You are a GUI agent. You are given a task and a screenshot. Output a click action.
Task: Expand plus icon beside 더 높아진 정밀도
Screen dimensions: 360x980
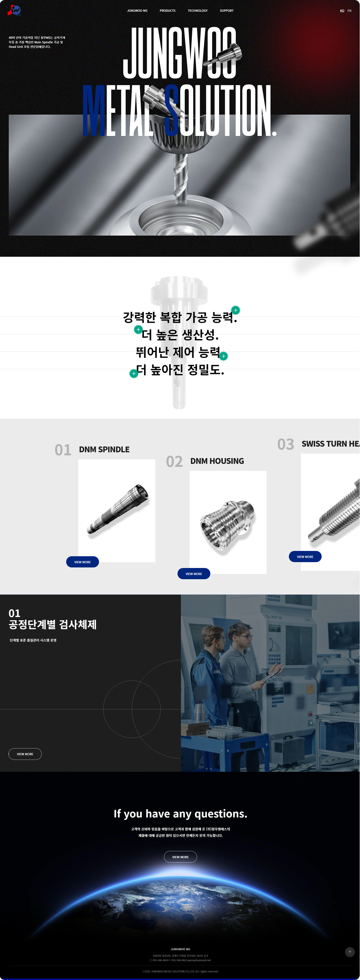tap(134, 374)
